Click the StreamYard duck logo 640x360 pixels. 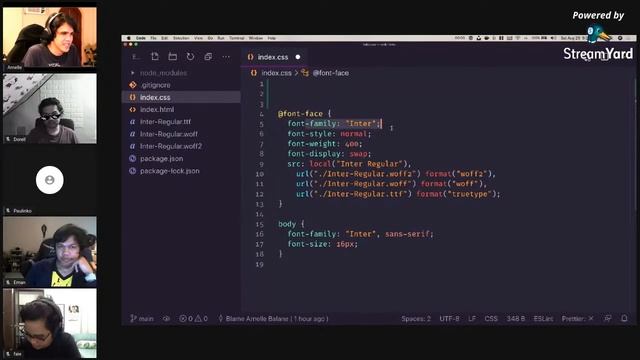click(x=598, y=34)
